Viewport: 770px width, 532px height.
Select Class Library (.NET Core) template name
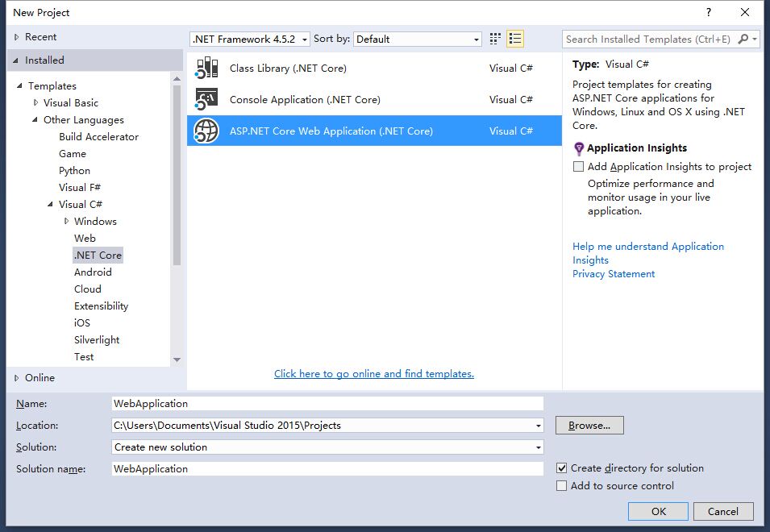pos(288,69)
